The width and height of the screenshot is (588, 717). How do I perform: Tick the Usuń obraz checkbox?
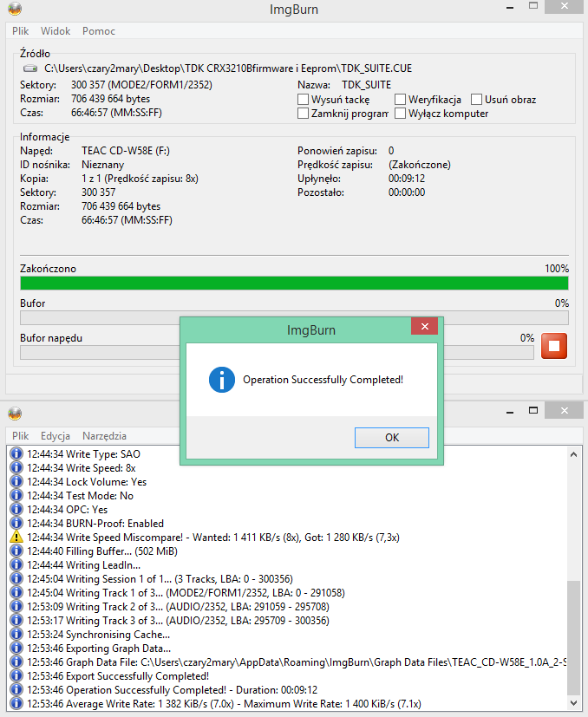point(476,99)
